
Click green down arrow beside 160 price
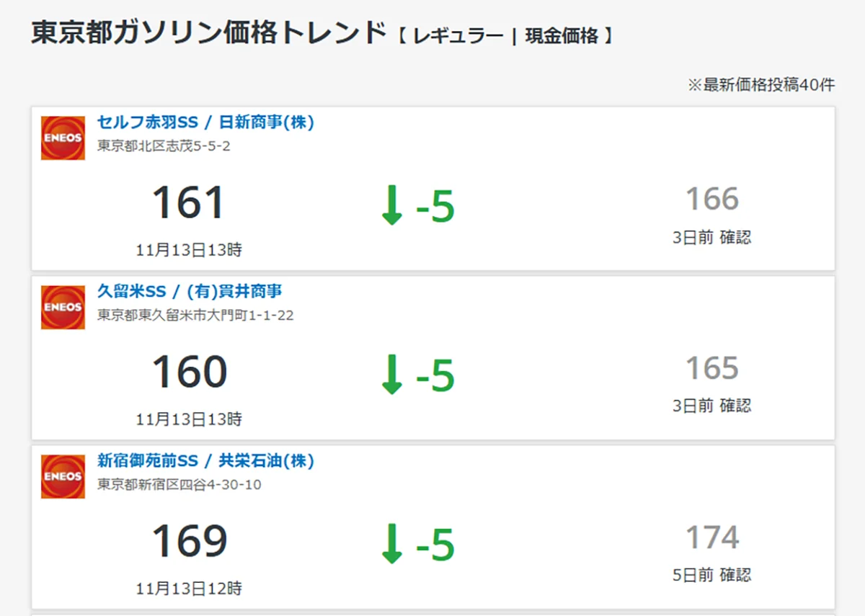391,375
